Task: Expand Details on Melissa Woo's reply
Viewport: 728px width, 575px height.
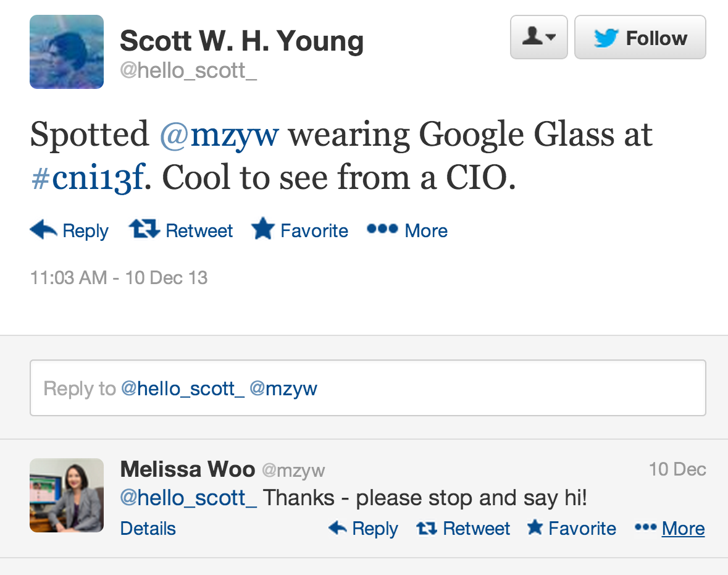Action: [148, 529]
